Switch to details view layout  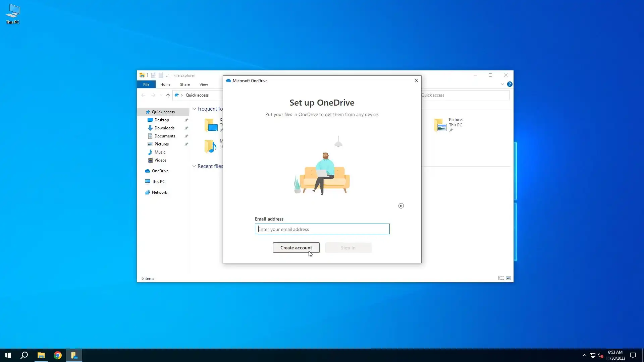[x=501, y=278]
